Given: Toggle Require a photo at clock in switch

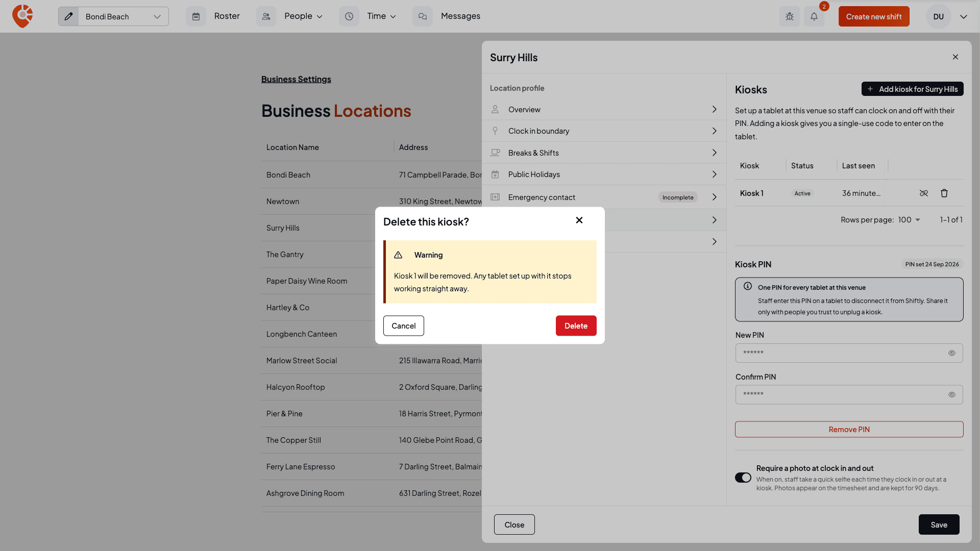Looking at the screenshot, I should (x=743, y=478).
